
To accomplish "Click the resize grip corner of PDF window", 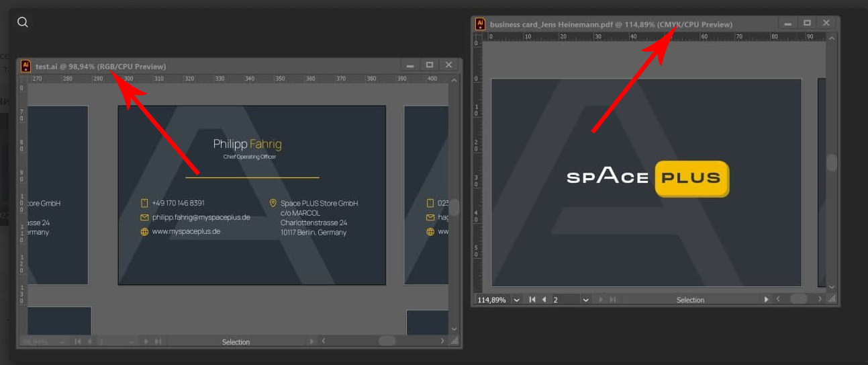I will (832, 300).
